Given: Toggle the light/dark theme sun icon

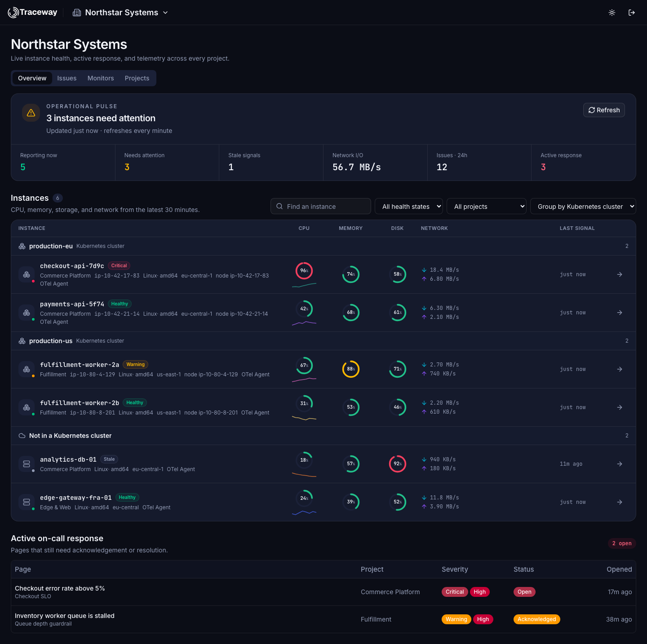Looking at the screenshot, I should pos(612,13).
